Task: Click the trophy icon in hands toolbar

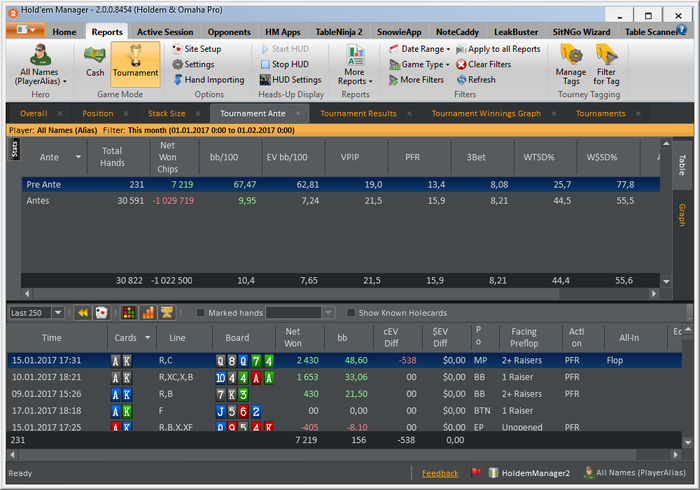Action: pyautogui.click(x=167, y=313)
